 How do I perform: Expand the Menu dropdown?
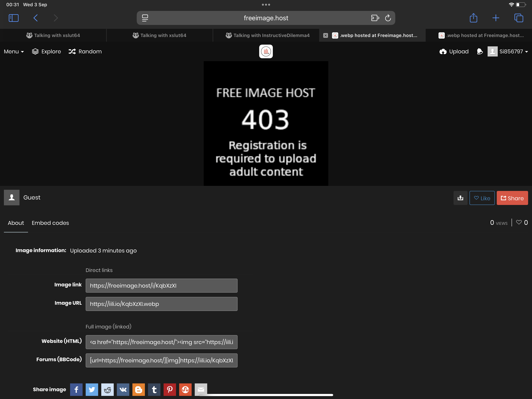[x=14, y=51]
